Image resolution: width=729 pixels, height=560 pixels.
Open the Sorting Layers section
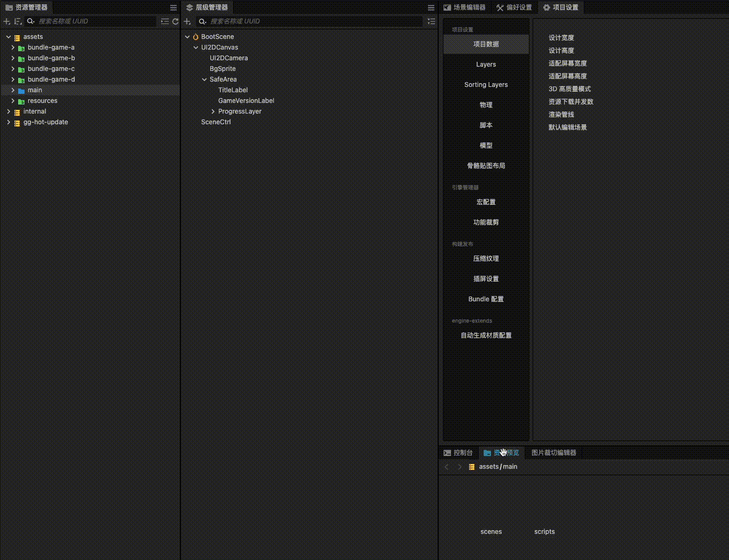tap(486, 85)
